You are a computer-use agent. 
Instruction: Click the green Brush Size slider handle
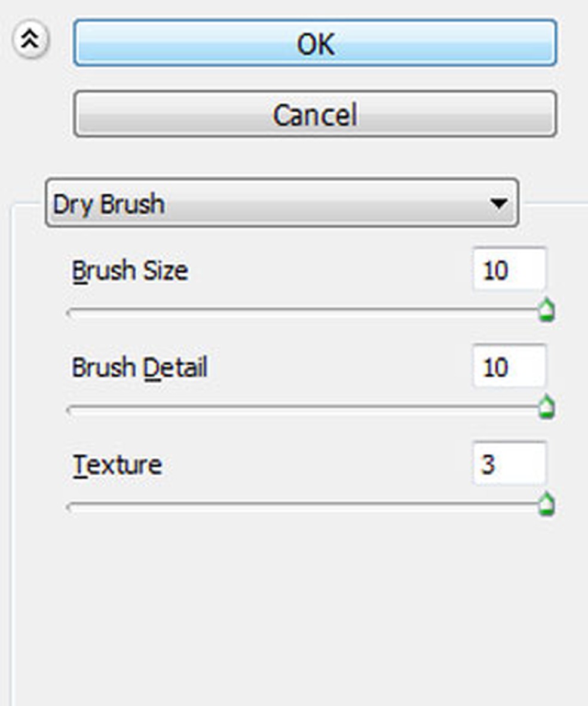tap(546, 311)
